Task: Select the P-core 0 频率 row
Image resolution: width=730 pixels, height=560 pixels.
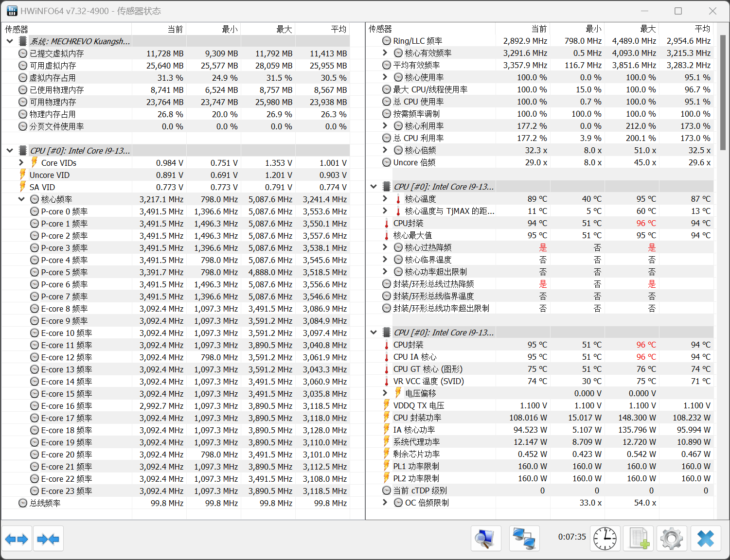Action: point(176,211)
